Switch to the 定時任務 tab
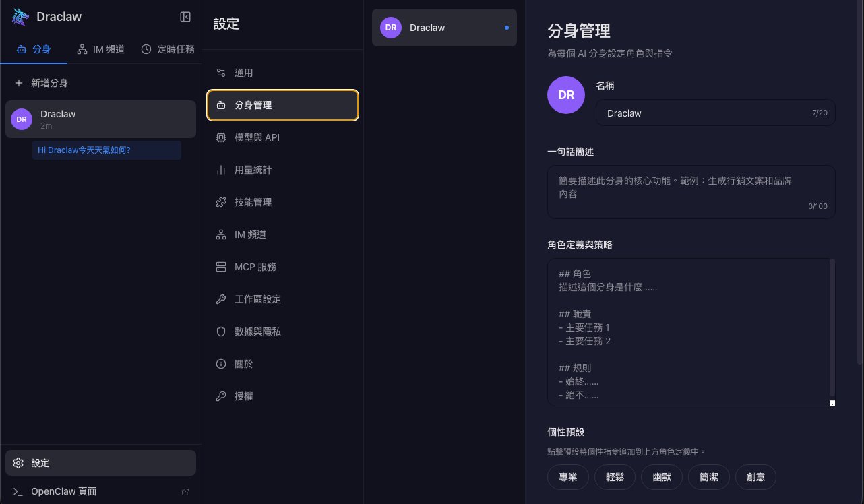 (x=168, y=49)
